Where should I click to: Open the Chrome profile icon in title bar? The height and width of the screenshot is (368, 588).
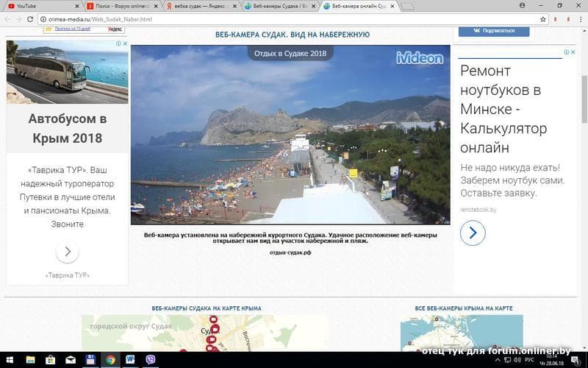coord(522,6)
